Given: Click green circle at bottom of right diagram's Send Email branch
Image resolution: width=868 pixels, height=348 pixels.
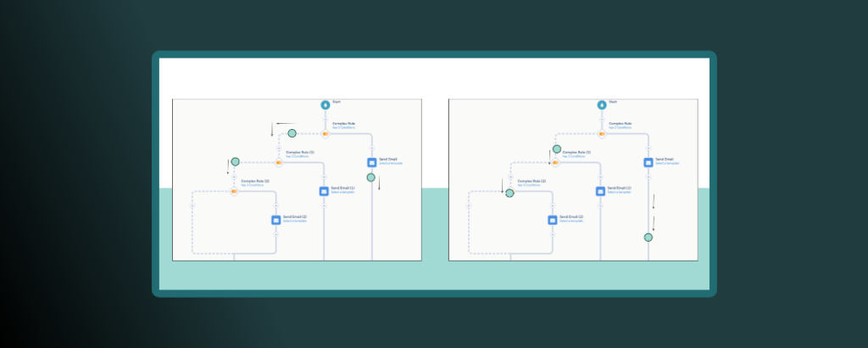Looking at the screenshot, I should pyautogui.click(x=648, y=237).
